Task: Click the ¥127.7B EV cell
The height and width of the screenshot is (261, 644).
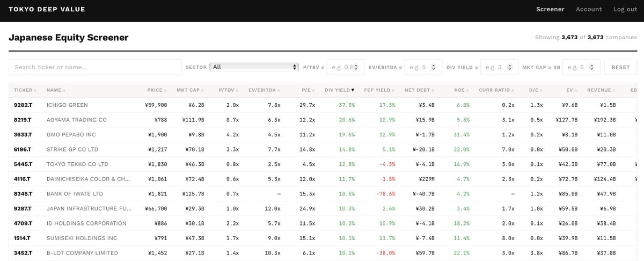Action: [x=566, y=120]
